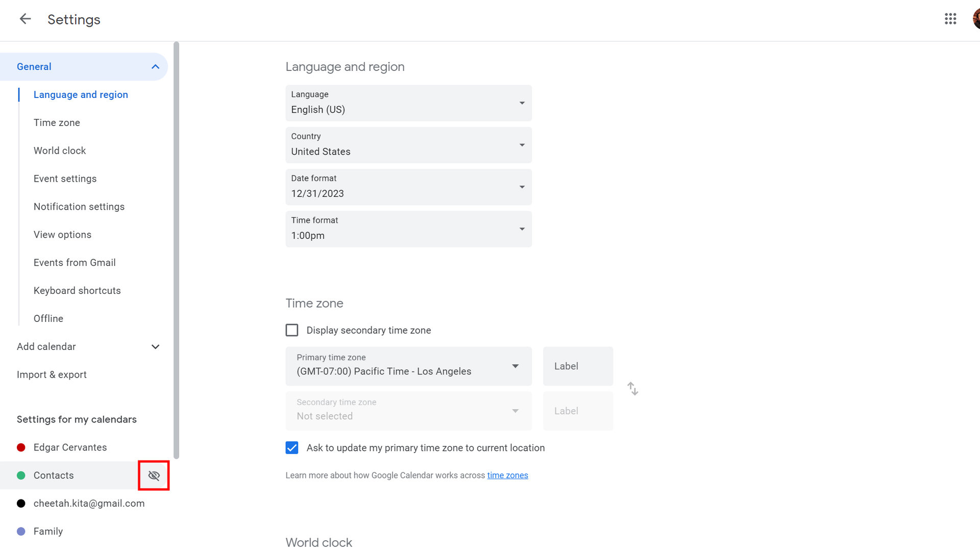This screenshot has width=980, height=551.
Task: Click the purple dot beside Family
Action: (x=21, y=531)
